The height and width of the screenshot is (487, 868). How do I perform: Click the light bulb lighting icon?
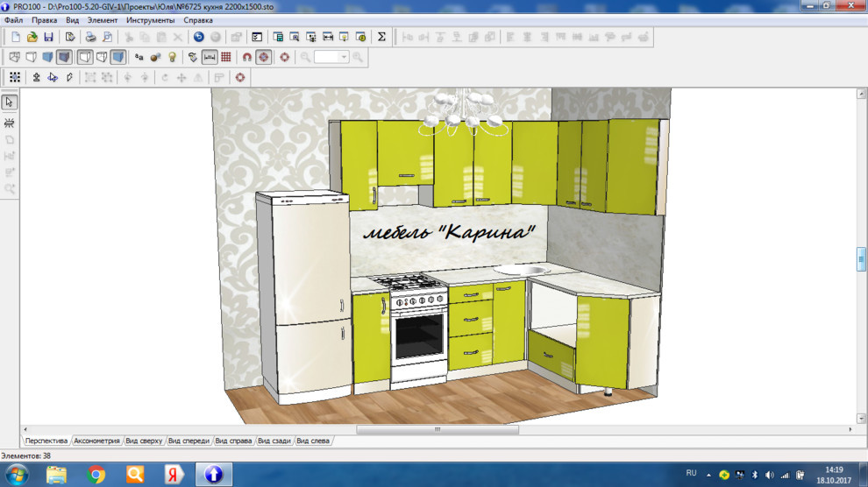click(x=172, y=57)
